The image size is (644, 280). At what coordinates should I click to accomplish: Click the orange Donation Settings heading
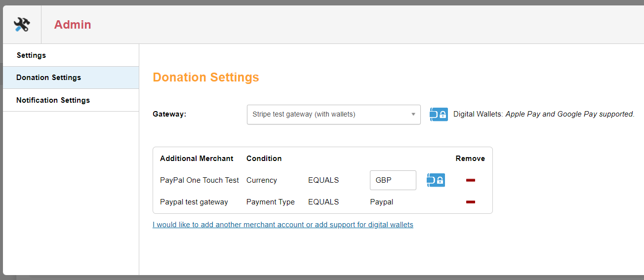coord(206,78)
